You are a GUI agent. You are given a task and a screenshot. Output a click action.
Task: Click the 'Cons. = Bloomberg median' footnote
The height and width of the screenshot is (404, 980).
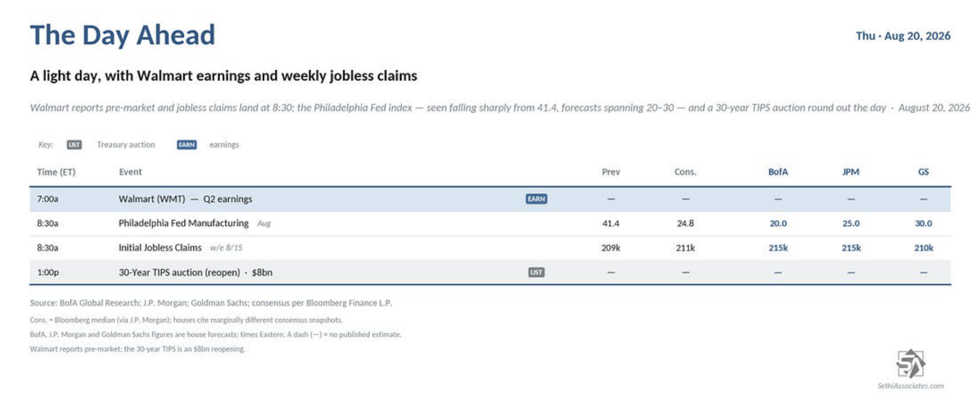coord(186,320)
